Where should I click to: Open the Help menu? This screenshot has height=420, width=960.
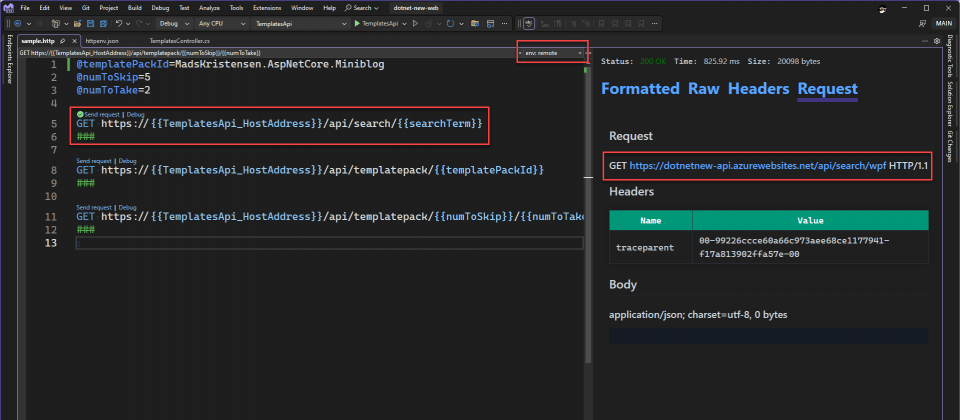coord(329,8)
